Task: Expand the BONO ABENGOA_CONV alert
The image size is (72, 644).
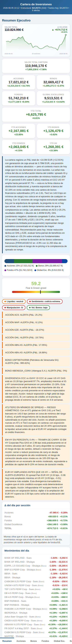Action: tap(36, 370)
